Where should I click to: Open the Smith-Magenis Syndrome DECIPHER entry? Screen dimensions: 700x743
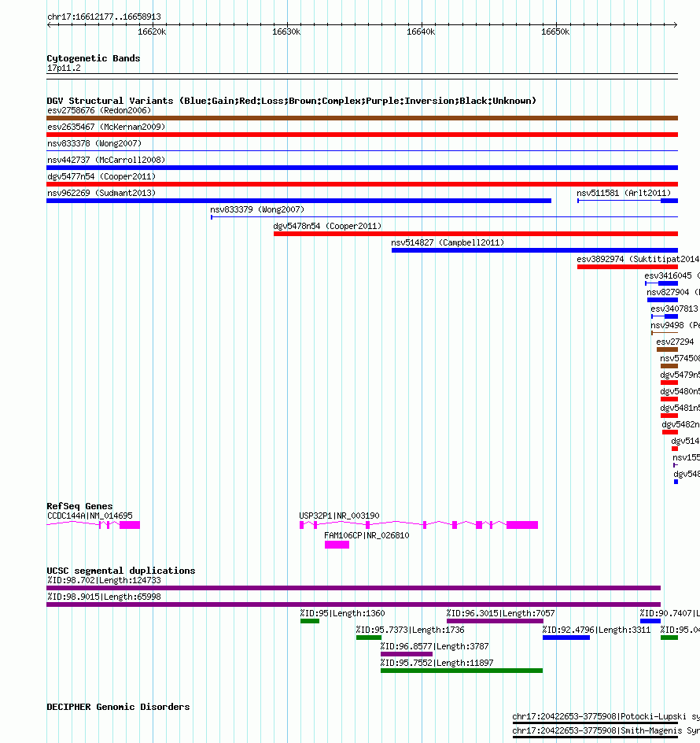coord(606,731)
